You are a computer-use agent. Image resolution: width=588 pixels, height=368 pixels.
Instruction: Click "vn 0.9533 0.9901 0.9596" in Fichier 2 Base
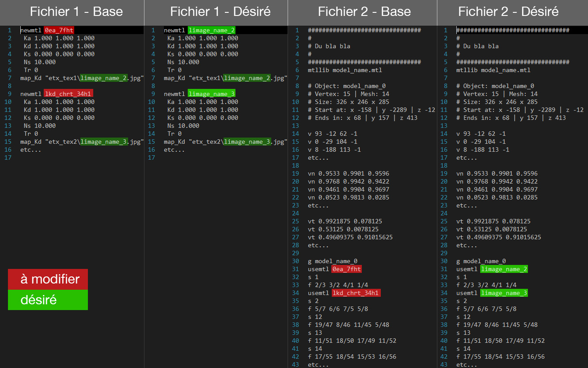(x=349, y=173)
